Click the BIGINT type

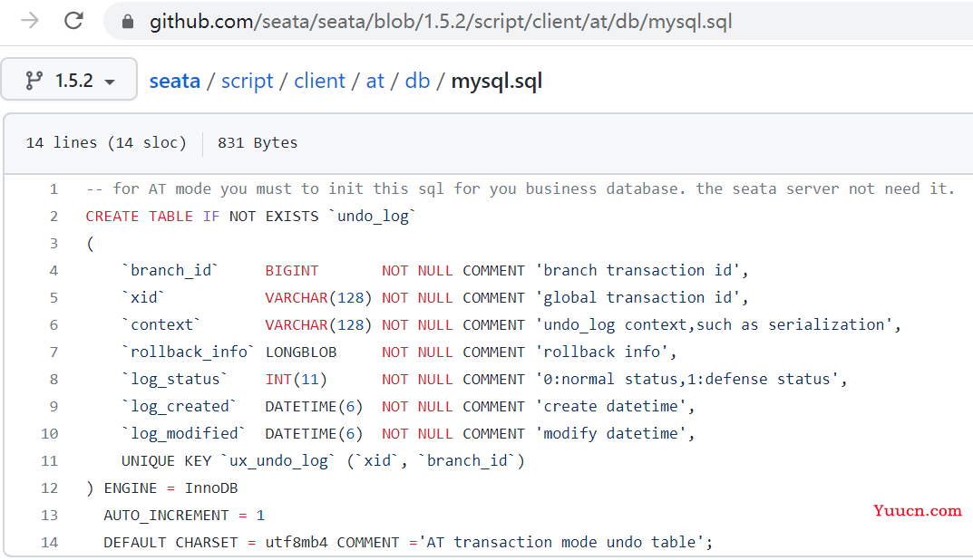[x=292, y=270]
